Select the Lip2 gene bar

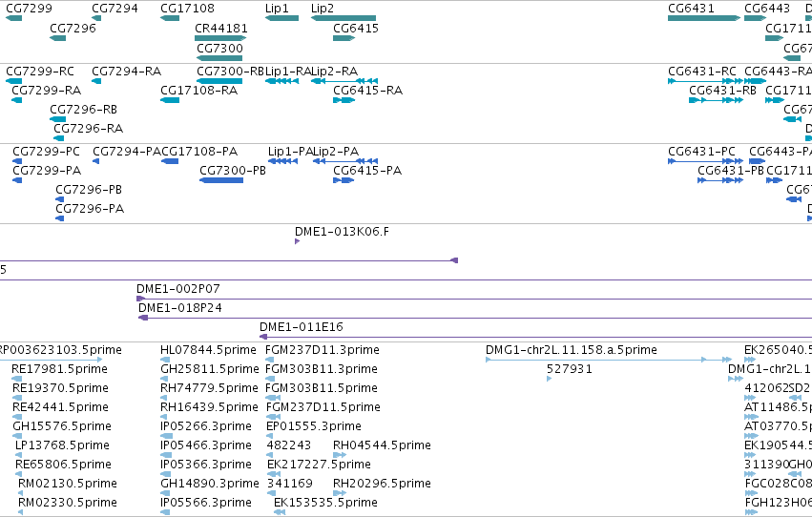click(x=344, y=18)
